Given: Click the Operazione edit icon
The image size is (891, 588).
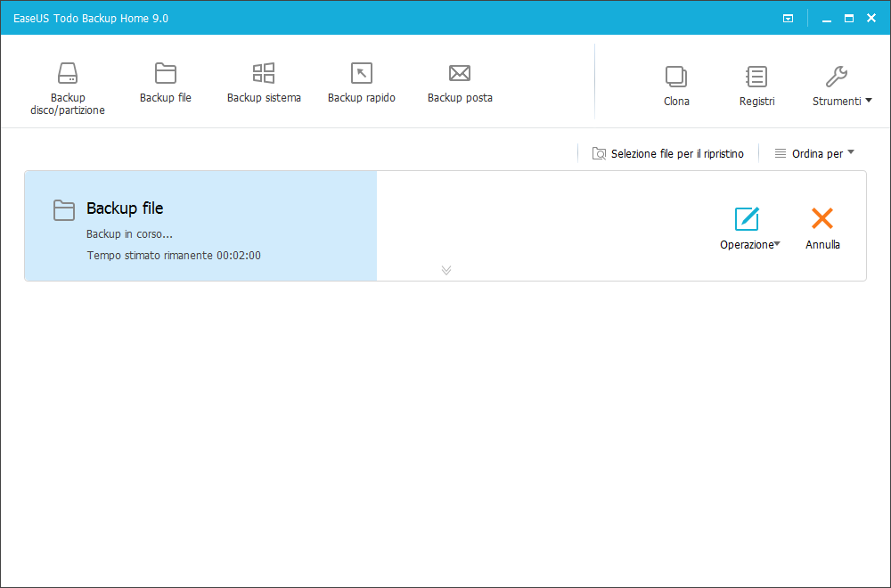Looking at the screenshot, I should pyautogui.click(x=747, y=219).
